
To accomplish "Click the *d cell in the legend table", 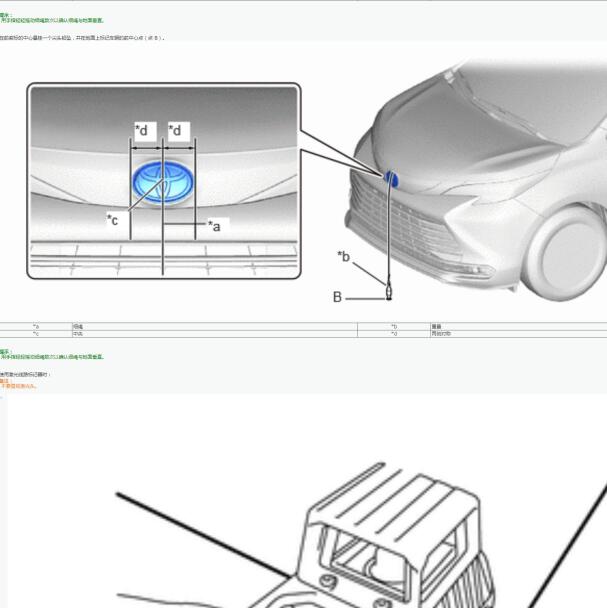I will pos(394,333).
